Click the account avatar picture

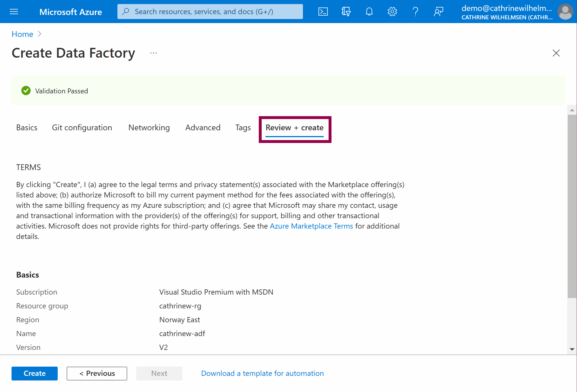[565, 12]
